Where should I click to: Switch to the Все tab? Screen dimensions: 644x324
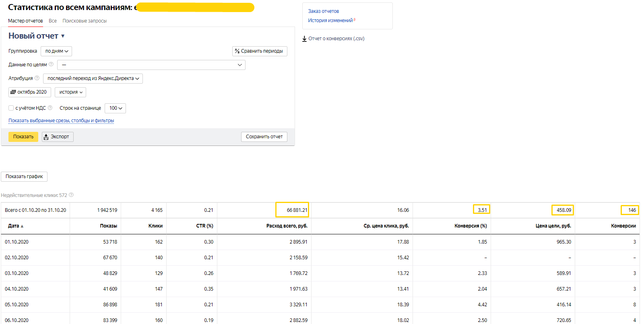[53, 21]
